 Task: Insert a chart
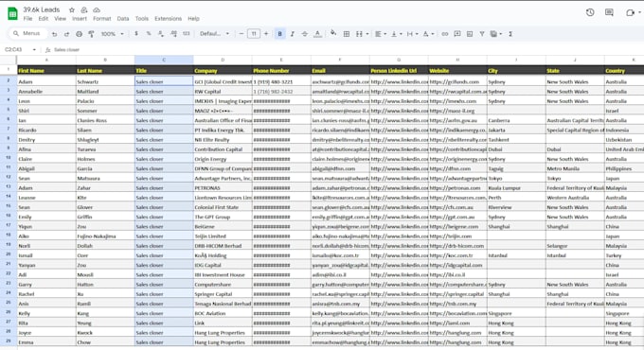tap(470, 34)
